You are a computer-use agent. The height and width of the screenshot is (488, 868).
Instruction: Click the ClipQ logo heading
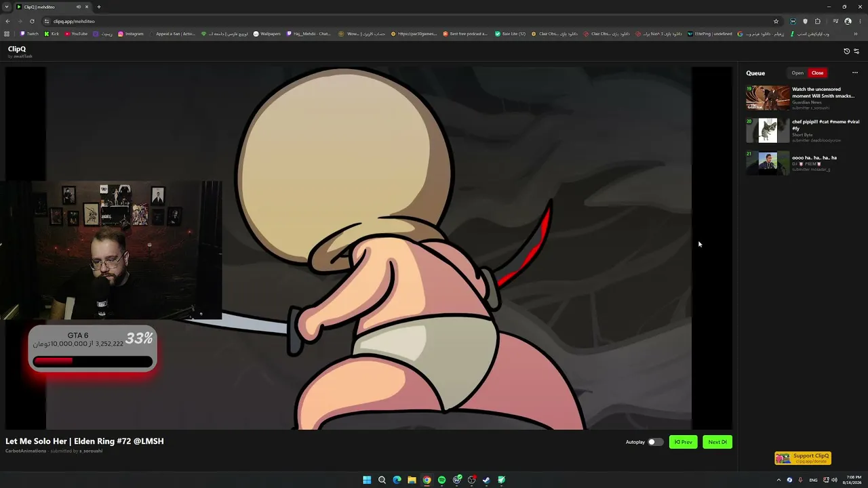tap(17, 49)
